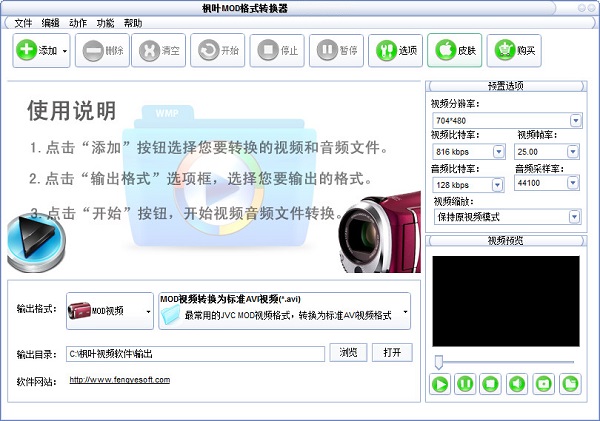Expand the 视频分辨率 704*480 dropdown
The width and height of the screenshot is (600, 421).
[575, 121]
